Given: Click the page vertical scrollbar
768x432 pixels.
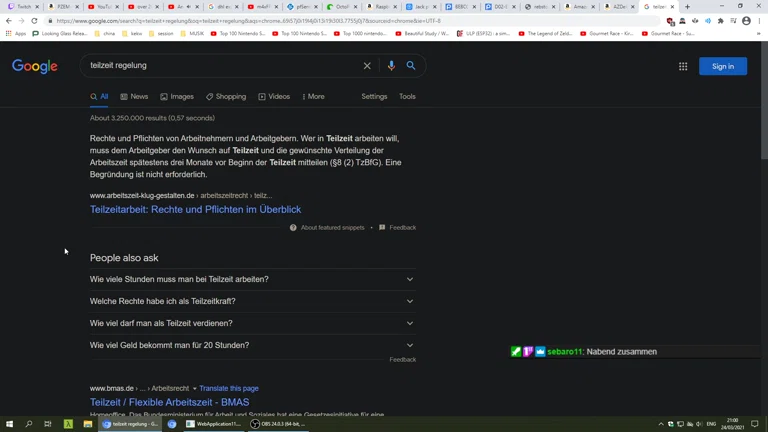Looking at the screenshot, I should [x=764, y=100].
